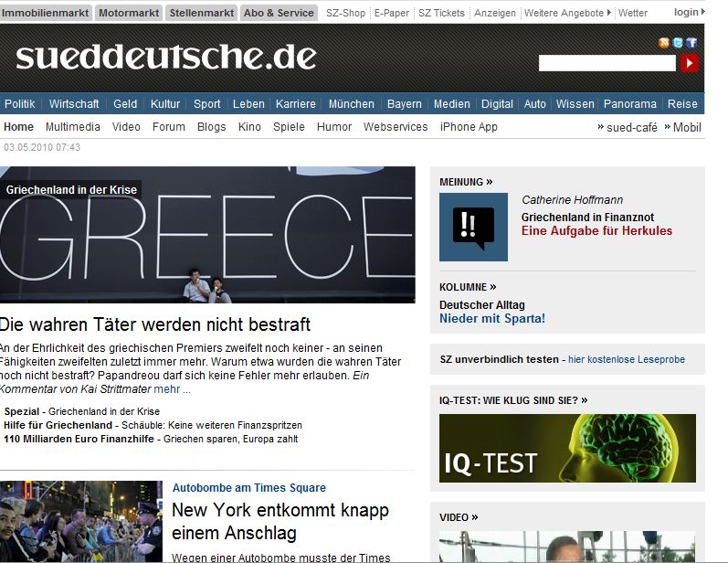Select Digital in main navigation
This screenshot has height=563, width=728.
pyautogui.click(x=497, y=103)
